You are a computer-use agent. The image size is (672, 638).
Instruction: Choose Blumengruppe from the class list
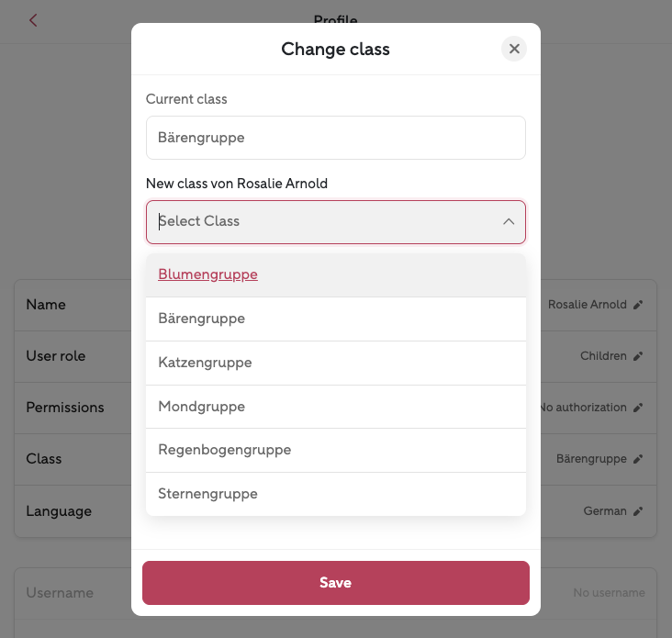pyautogui.click(x=208, y=274)
